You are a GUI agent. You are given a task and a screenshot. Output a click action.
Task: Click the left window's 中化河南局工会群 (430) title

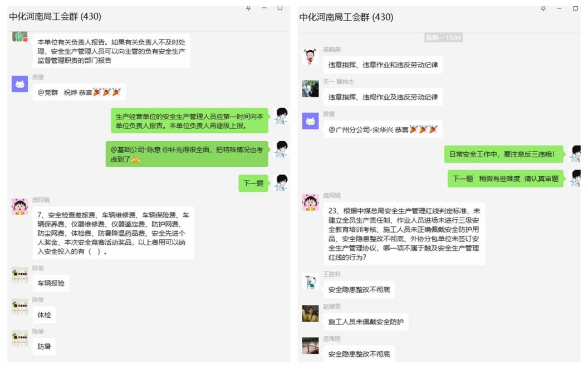click(55, 17)
